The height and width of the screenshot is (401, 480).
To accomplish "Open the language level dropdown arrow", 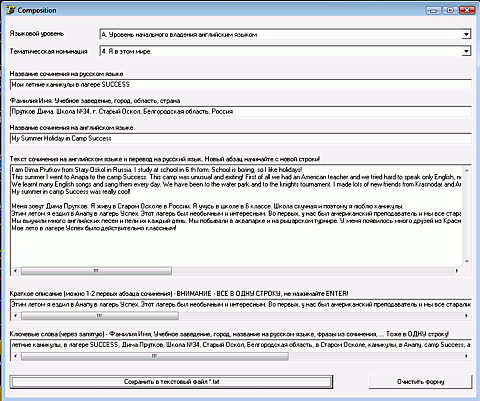I will coord(466,34).
